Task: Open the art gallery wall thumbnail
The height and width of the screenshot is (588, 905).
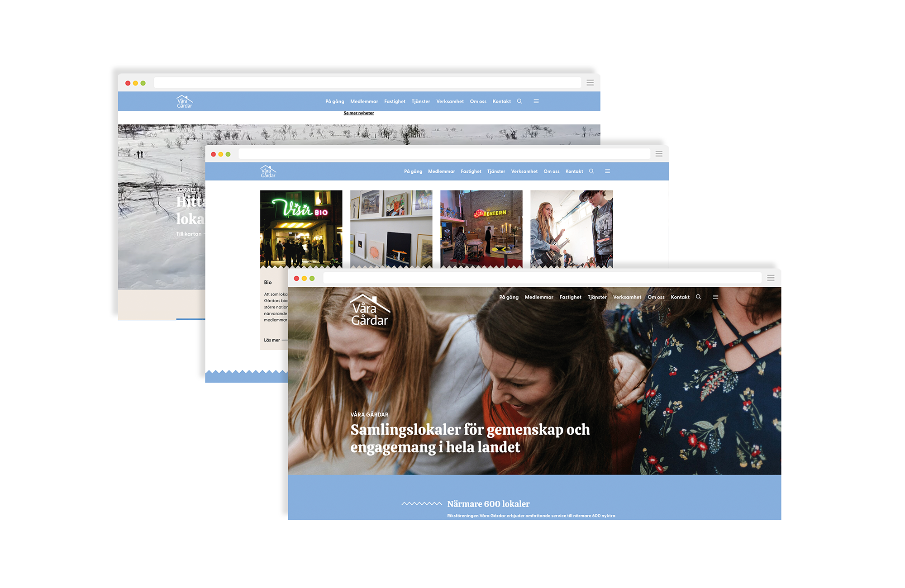Action: (391, 229)
